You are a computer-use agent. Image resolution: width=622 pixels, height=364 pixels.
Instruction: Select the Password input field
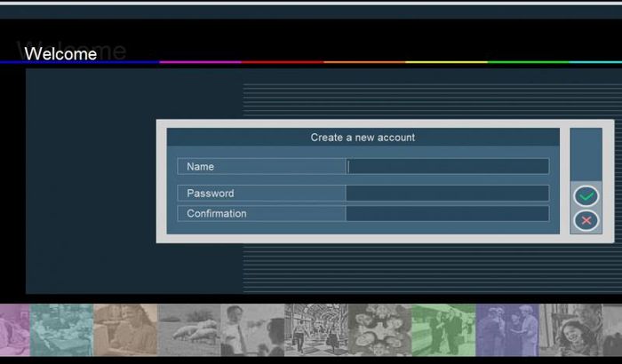[448, 194]
